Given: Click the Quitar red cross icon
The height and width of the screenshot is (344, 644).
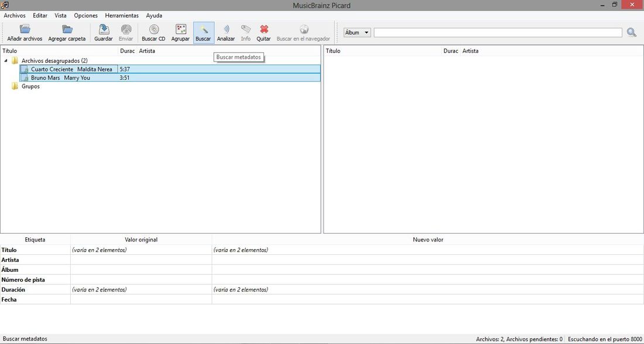Looking at the screenshot, I should point(264,29).
